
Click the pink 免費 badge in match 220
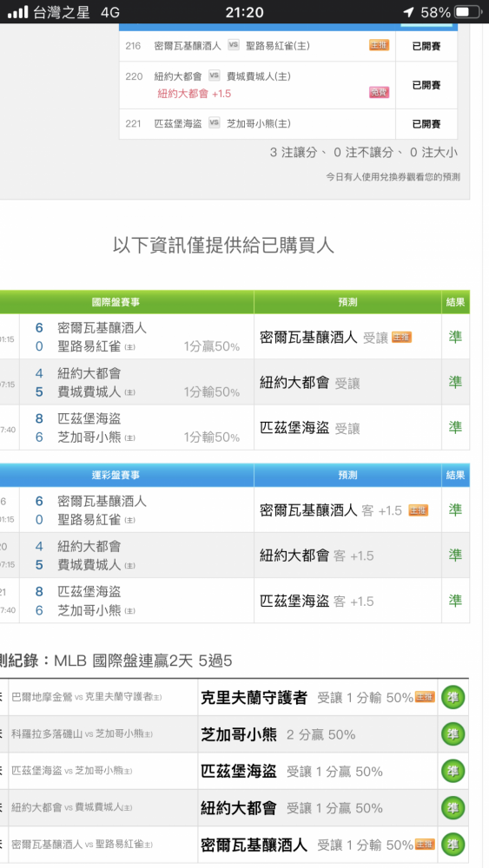click(379, 93)
